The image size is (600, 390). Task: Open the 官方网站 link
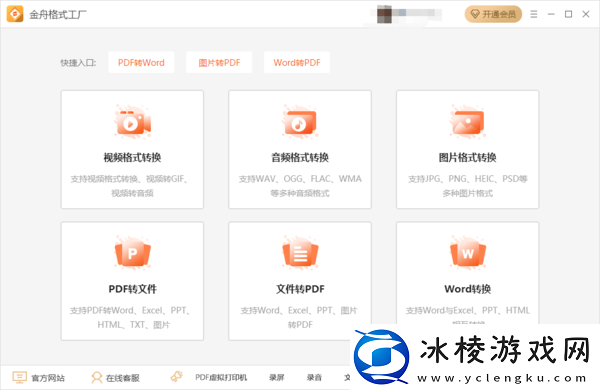click(x=48, y=378)
